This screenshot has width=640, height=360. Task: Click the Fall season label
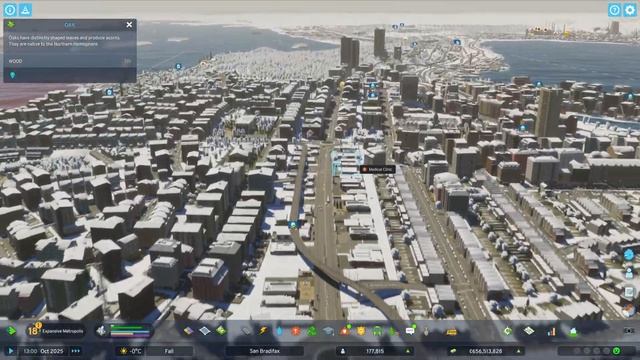(x=169, y=351)
